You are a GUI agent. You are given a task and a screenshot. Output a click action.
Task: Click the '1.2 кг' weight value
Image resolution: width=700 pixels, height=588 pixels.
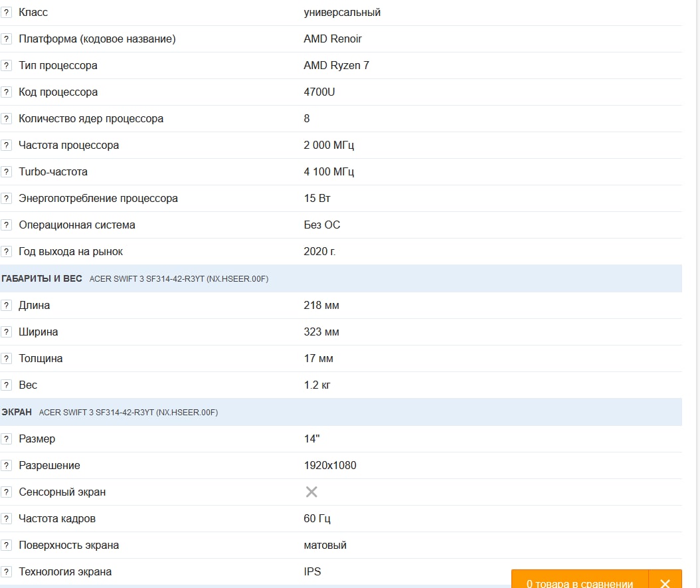317,385
